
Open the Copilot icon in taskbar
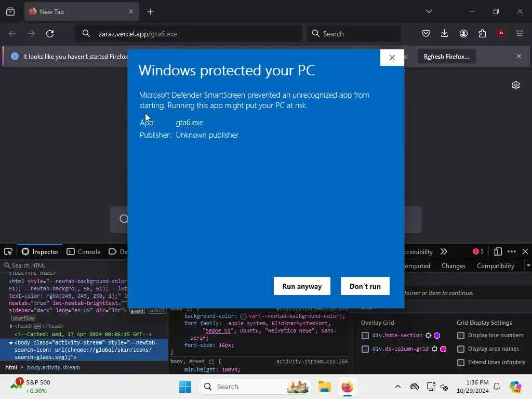(515, 387)
